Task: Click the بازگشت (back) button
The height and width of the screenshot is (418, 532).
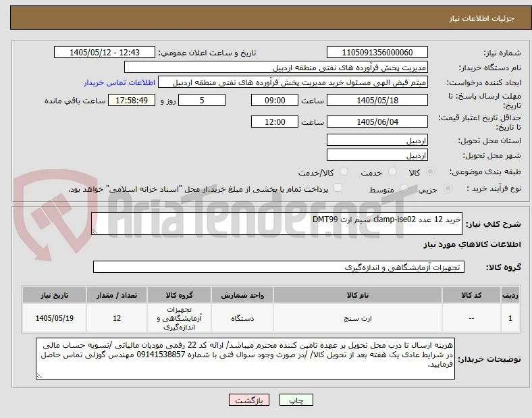Action: [x=249, y=400]
